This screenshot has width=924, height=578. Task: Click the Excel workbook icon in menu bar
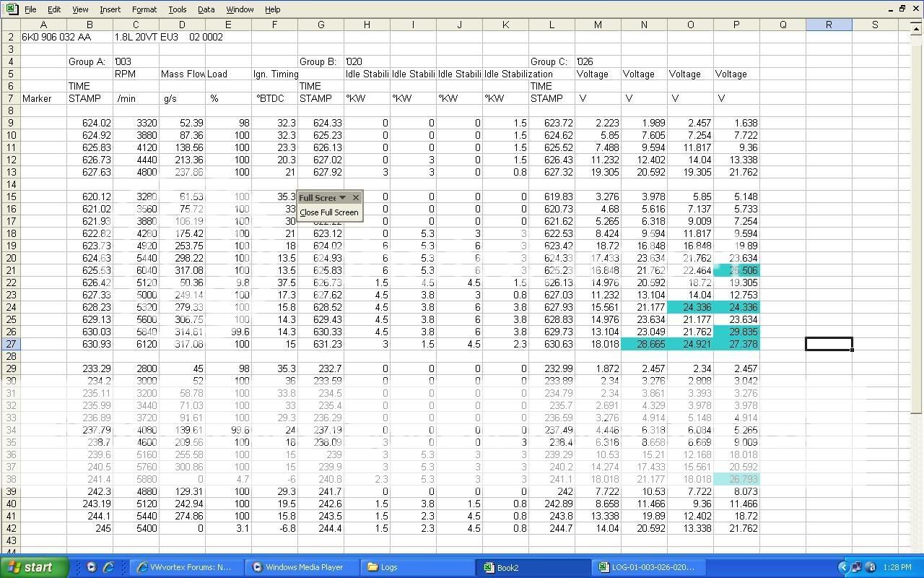(10, 9)
